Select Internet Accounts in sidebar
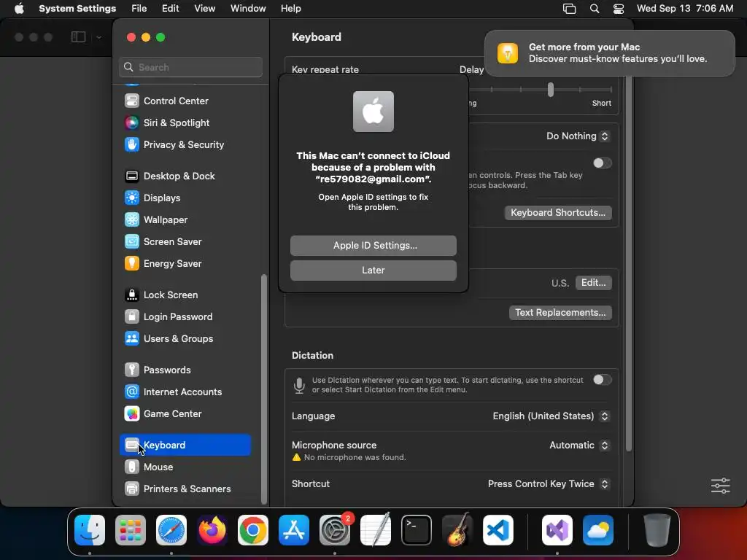747x560 pixels. click(185, 392)
